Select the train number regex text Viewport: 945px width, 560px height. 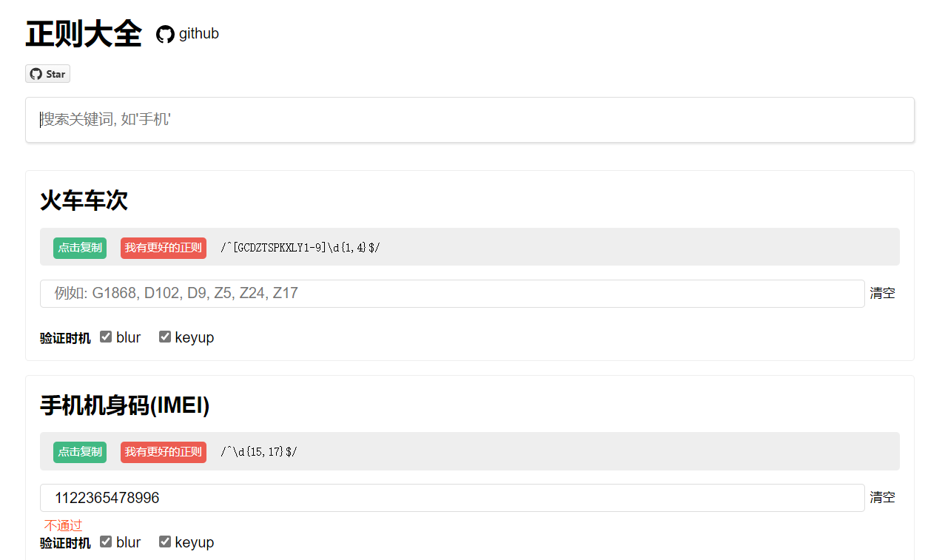coord(300,248)
